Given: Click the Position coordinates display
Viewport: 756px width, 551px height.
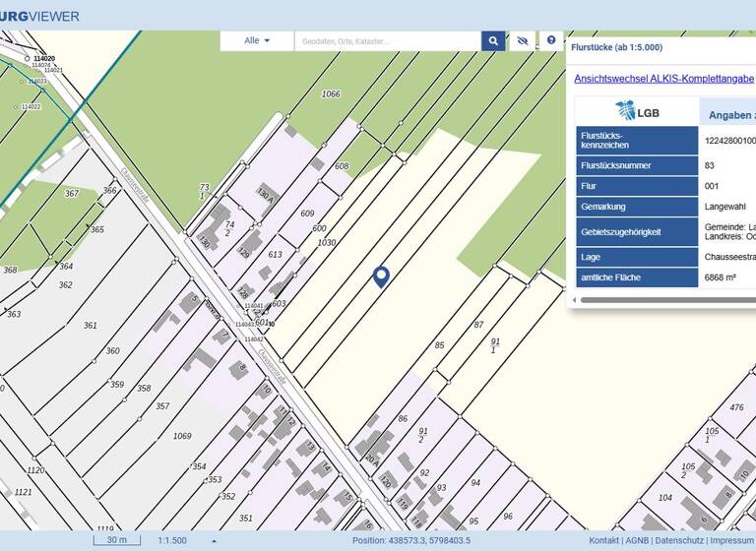Looking at the screenshot, I should 411,541.
